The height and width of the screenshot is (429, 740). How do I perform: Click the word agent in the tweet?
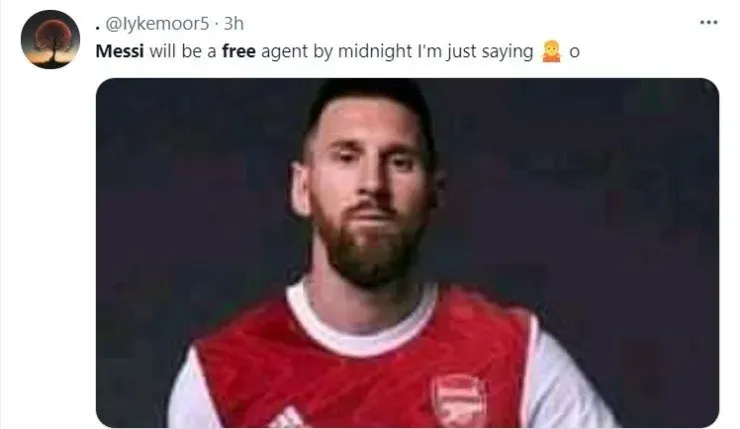pyautogui.click(x=285, y=51)
